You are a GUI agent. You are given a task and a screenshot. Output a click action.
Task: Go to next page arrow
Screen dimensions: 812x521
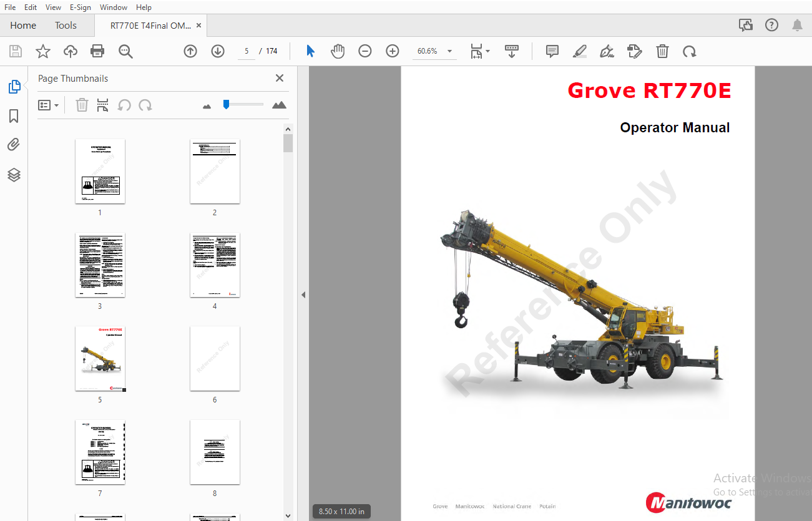pyautogui.click(x=218, y=51)
